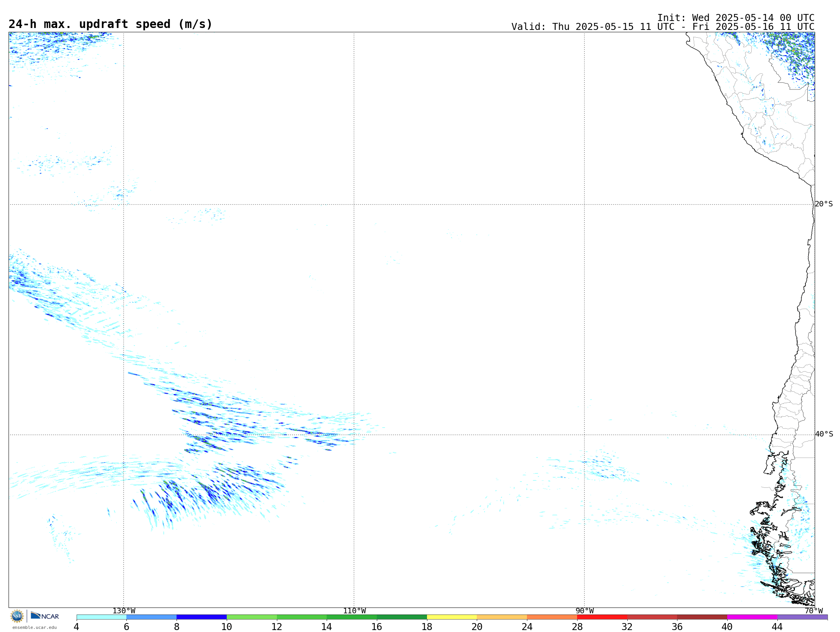Click the 'Init: Wed 2025-05-14 00 UTC' text
The width and height of the screenshot is (840, 632).
pyautogui.click(x=736, y=18)
